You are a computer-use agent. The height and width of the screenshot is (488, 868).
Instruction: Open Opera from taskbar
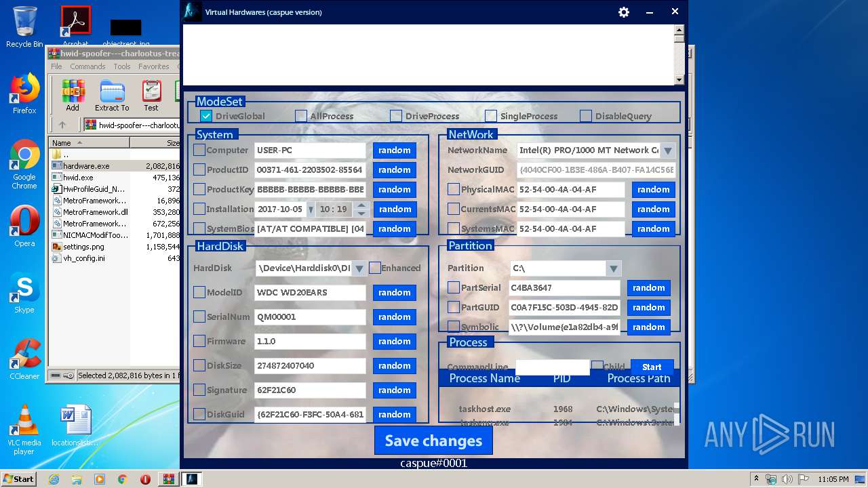[145, 479]
